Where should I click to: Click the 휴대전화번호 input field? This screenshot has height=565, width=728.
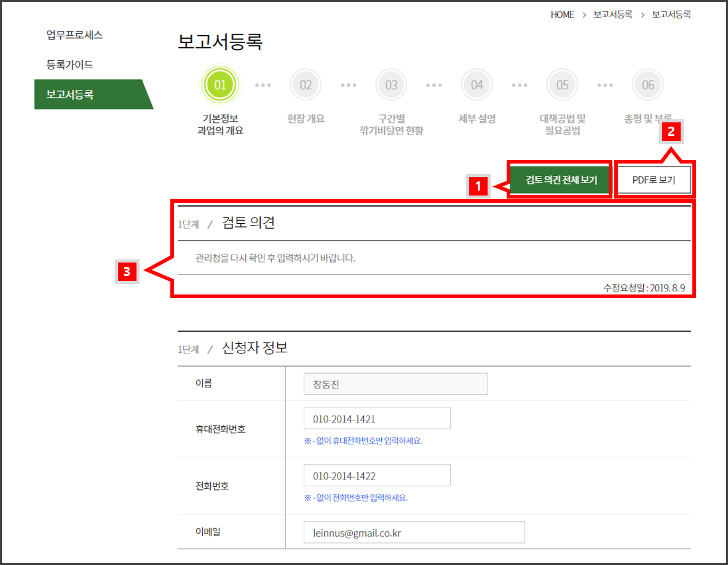pyautogui.click(x=377, y=419)
